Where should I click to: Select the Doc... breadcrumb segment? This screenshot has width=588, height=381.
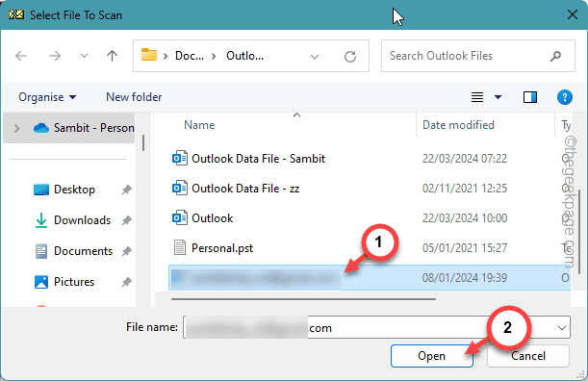pos(190,56)
